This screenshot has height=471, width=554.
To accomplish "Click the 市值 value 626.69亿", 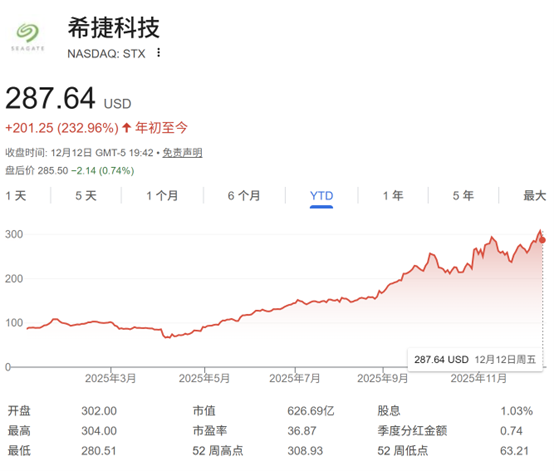I will coord(311,411).
